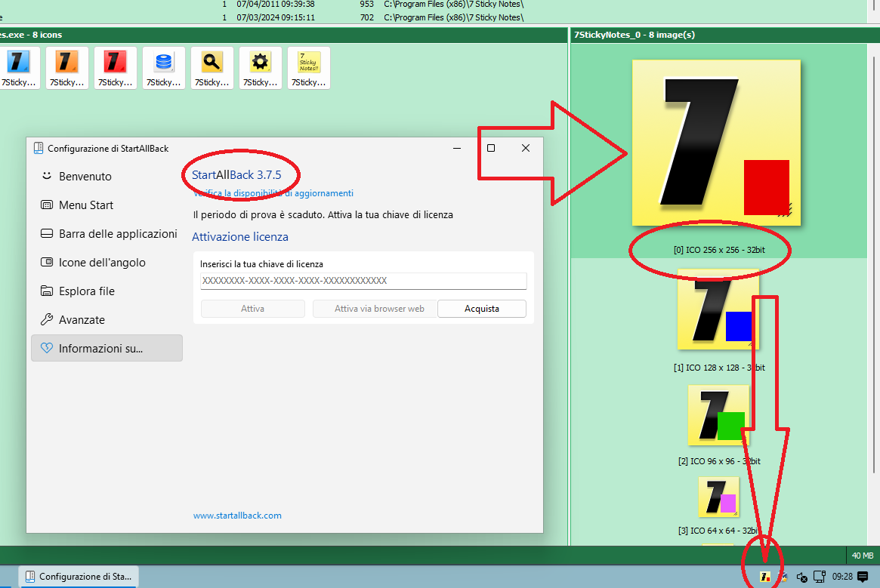This screenshot has width=880, height=588.
Task: Click the 'StartAllBack 3.7.5' version heading
Action: pos(236,174)
